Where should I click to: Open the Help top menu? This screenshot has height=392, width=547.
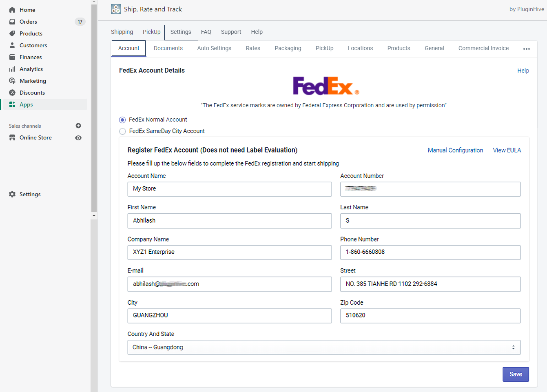[257, 32]
